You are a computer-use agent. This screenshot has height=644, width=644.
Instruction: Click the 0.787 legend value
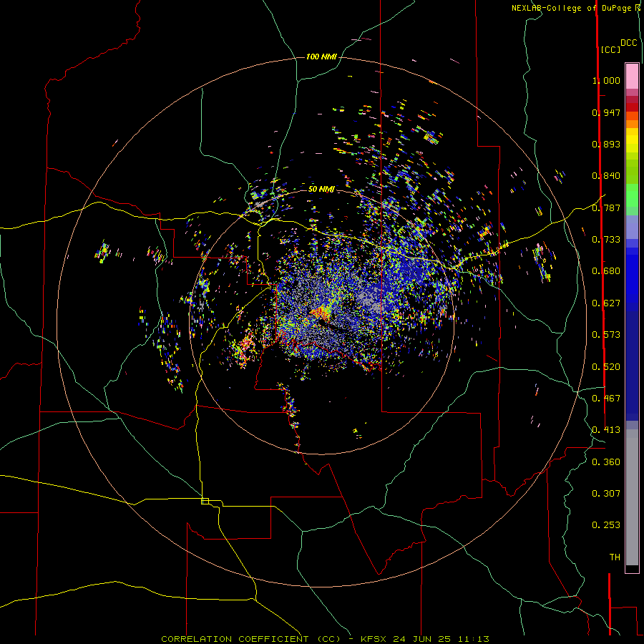(x=606, y=208)
